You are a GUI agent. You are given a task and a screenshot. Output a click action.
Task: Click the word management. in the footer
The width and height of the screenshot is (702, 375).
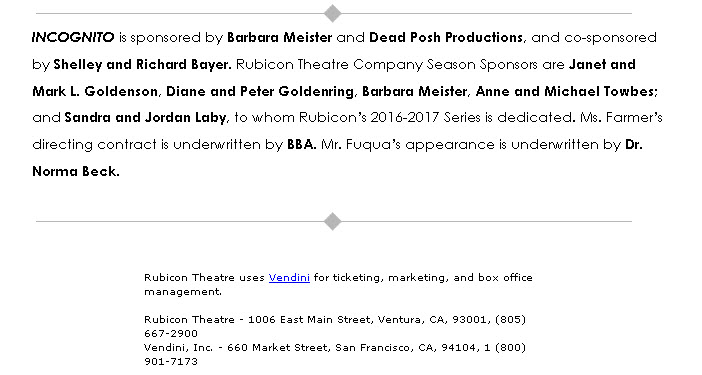point(183,292)
